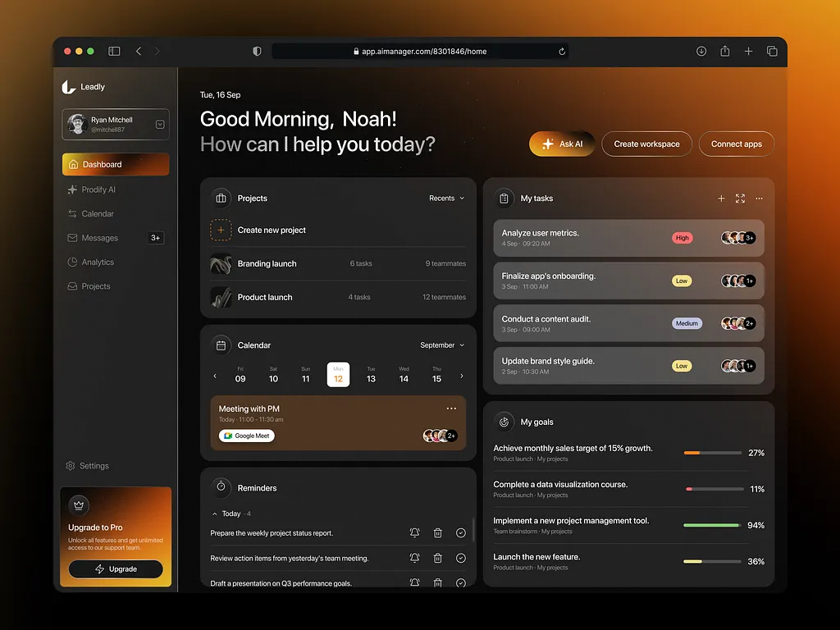Mark weekly status report reminder as complete

[460, 533]
